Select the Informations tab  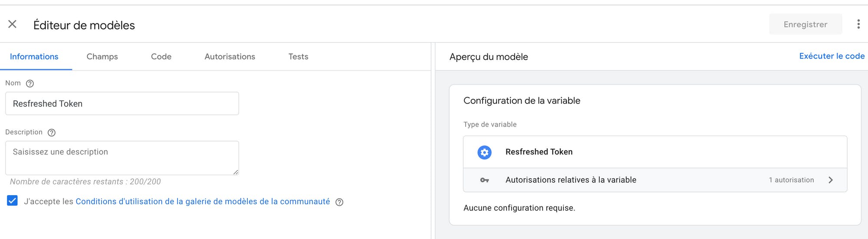34,56
